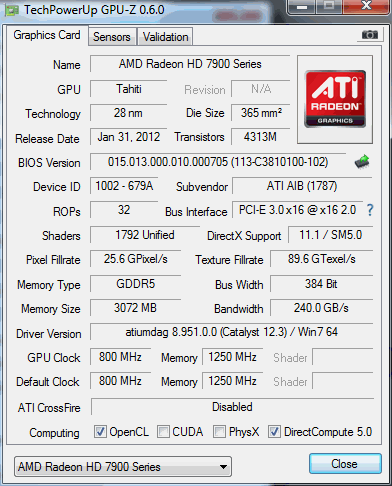Toggle the CUDA checkbox
This screenshot has width=392, height=486.
point(163,431)
